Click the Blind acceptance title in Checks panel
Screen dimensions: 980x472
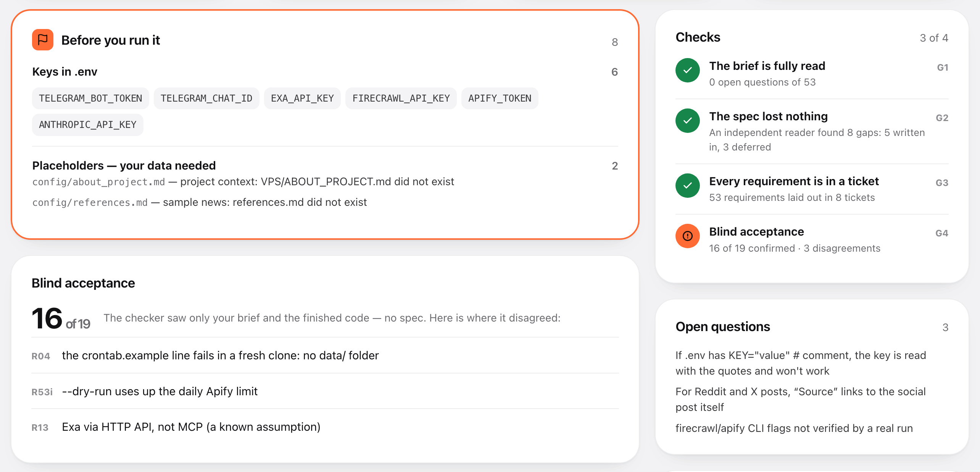(756, 232)
